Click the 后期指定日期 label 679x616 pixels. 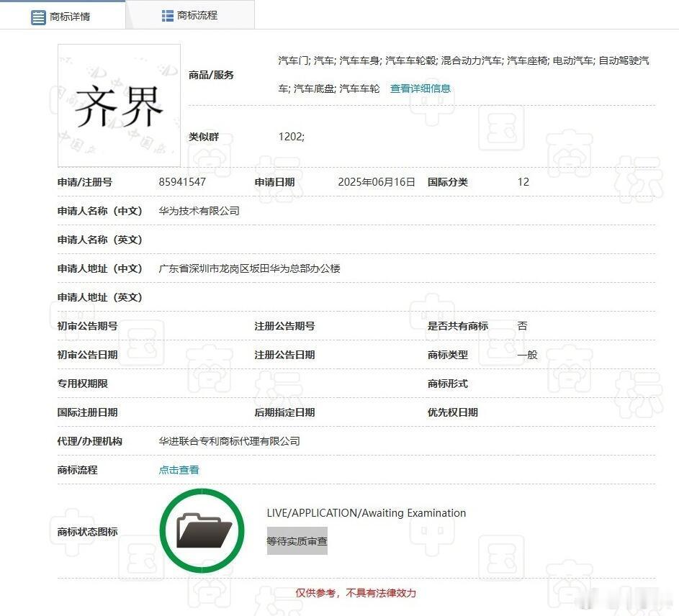point(284,412)
